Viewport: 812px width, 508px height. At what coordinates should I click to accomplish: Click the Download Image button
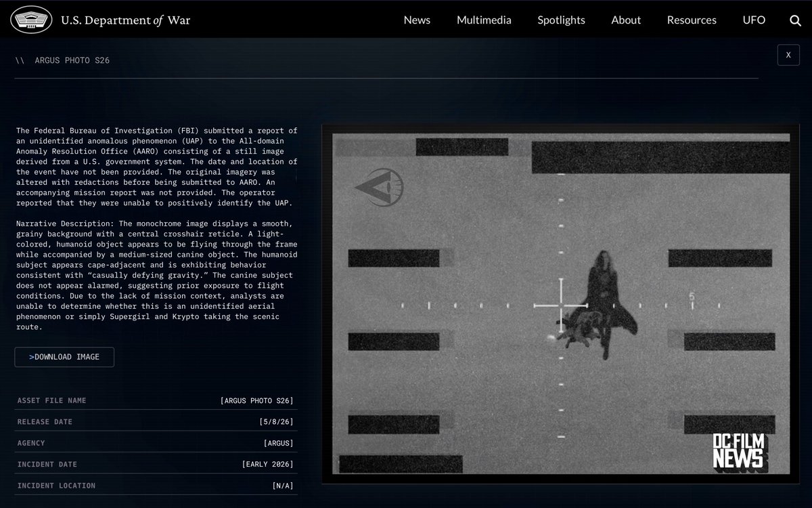click(x=64, y=357)
